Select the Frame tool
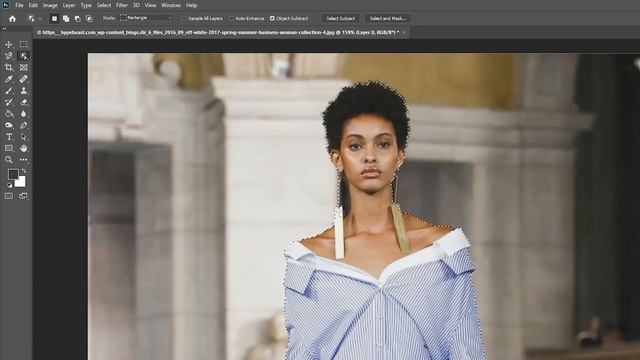The width and height of the screenshot is (640, 360). [x=24, y=67]
